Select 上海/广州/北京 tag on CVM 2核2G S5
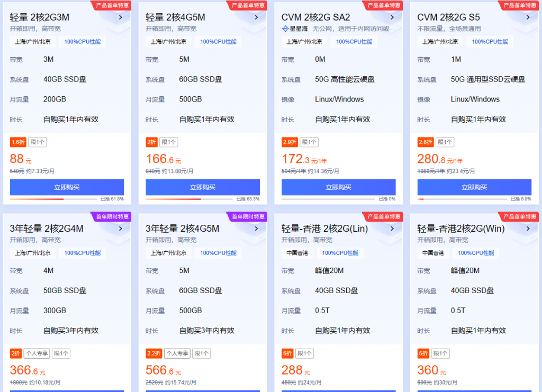542x392 pixels. (x=440, y=42)
